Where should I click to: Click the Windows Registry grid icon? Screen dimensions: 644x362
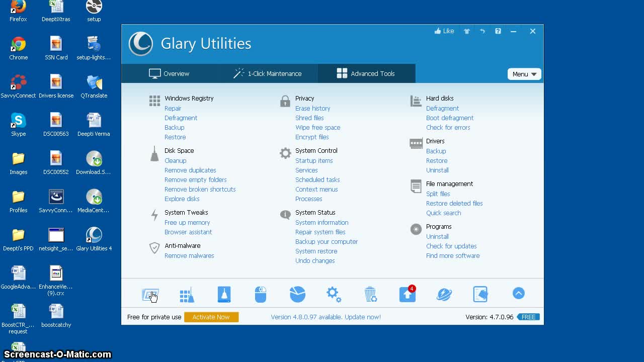pyautogui.click(x=154, y=101)
